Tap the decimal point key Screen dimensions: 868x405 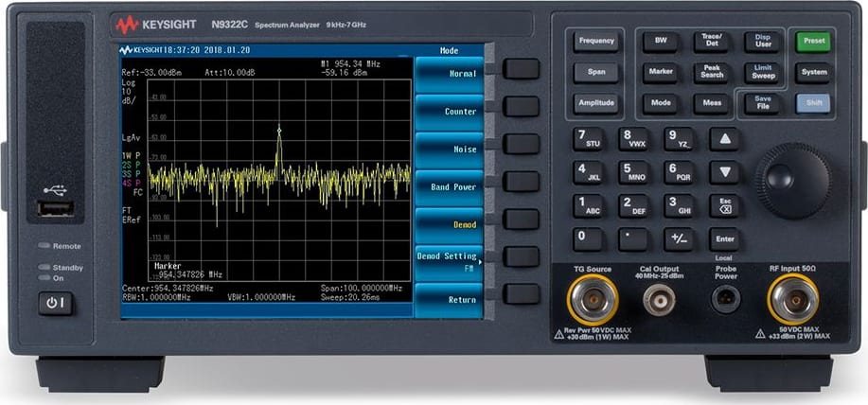coord(634,238)
